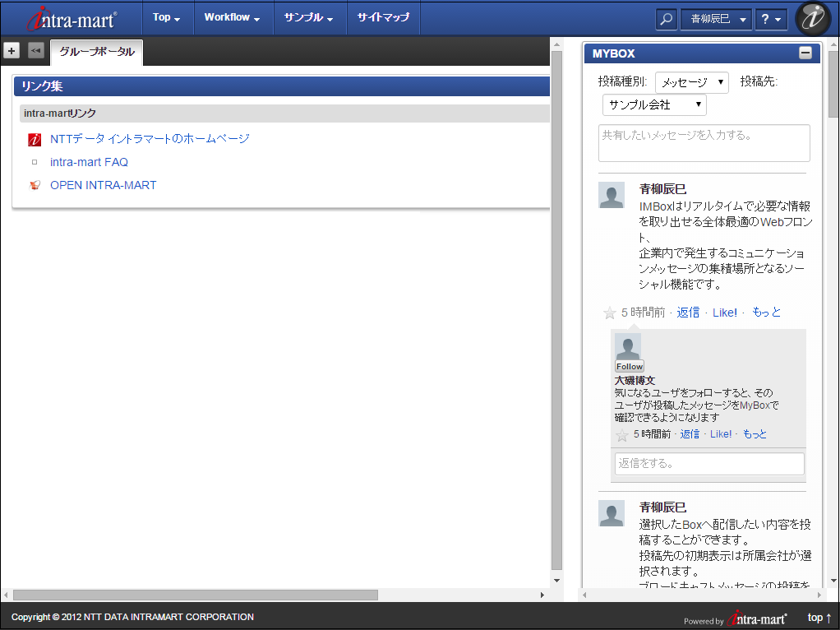The width and height of the screenshot is (840, 630).
Task: Open the 投稿種別 メッセージ dropdown
Action: [692, 82]
